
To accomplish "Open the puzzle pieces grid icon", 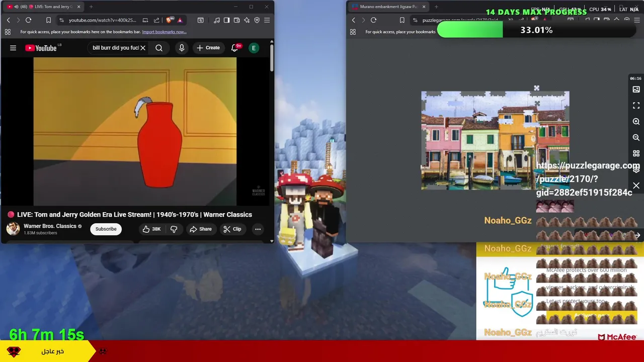I will [636, 153].
